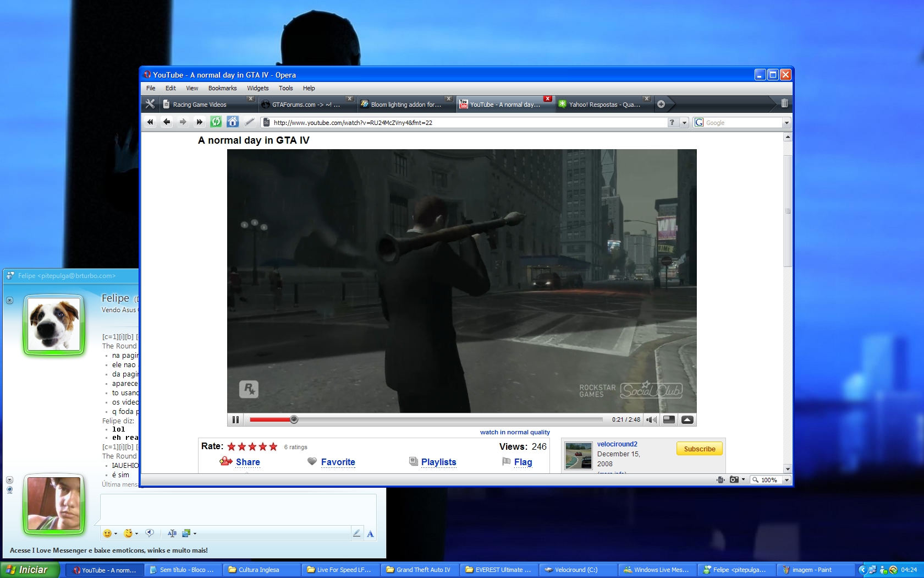The image size is (924, 578).
Task: Open imagem - Paint from taskbar
Action: [x=815, y=570]
